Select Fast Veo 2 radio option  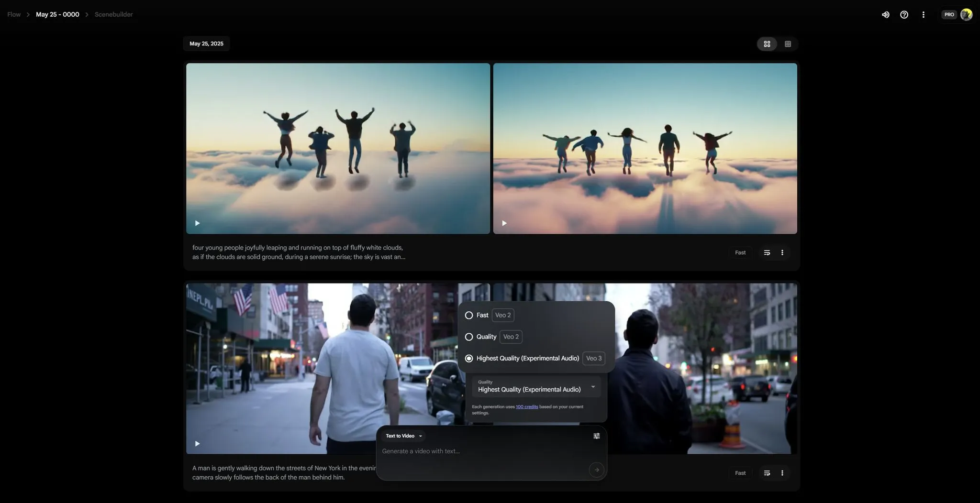[x=469, y=316]
